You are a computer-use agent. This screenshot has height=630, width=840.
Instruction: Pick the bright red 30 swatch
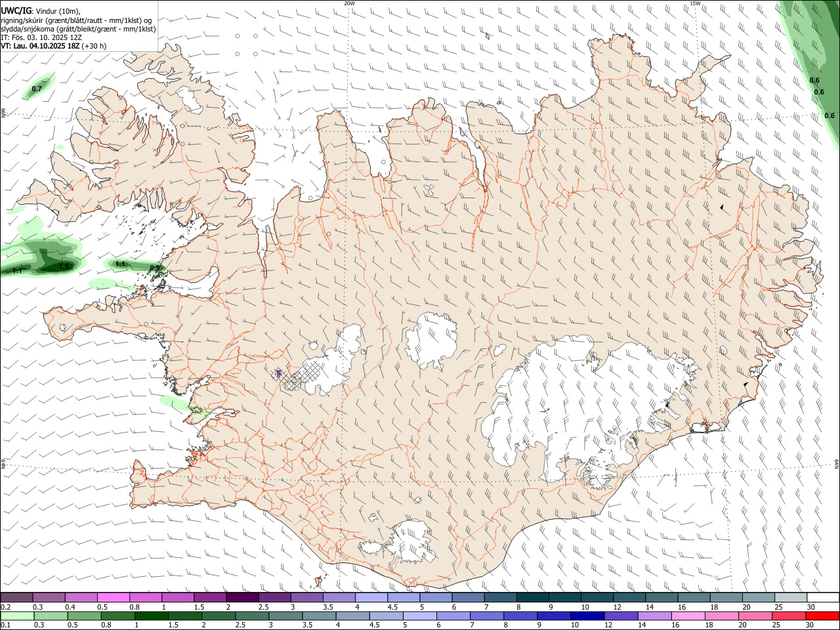click(823, 616)
